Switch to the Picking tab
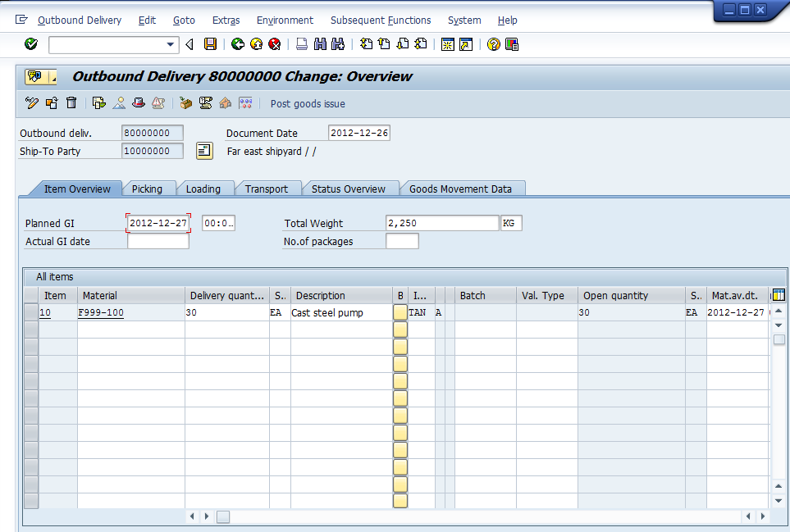The width and height of the screenshot is (790, 532). click(x=148, y=188)
